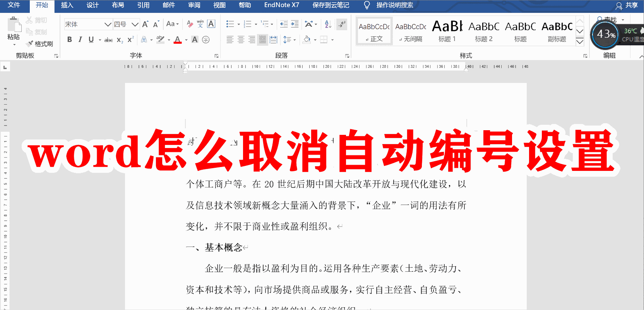Image resolution: width=644 pixels, height=310 pixels.
Task: Apply text effects with the outlined A icon
Action: coord(144,40)
